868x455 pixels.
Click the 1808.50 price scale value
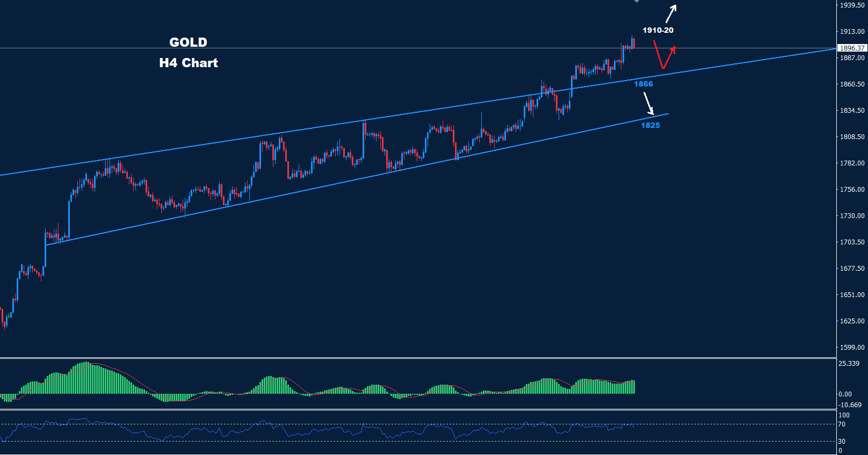click(852, 137)
